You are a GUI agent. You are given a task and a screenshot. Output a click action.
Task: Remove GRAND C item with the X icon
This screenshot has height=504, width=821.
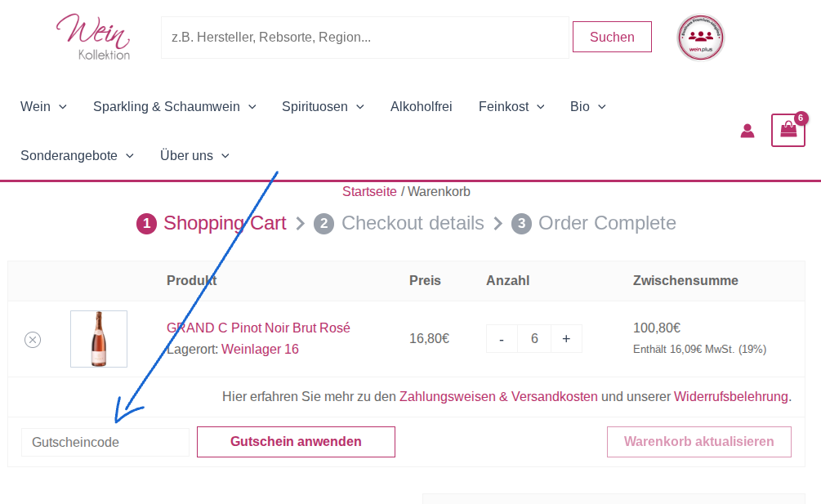pos(32,339)
